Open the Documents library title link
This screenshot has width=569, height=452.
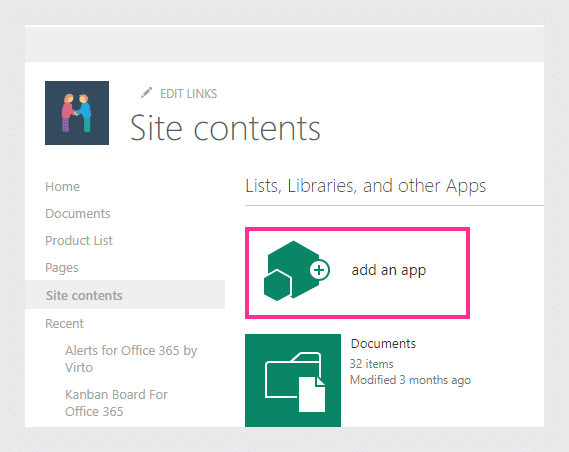click(383, 344)
